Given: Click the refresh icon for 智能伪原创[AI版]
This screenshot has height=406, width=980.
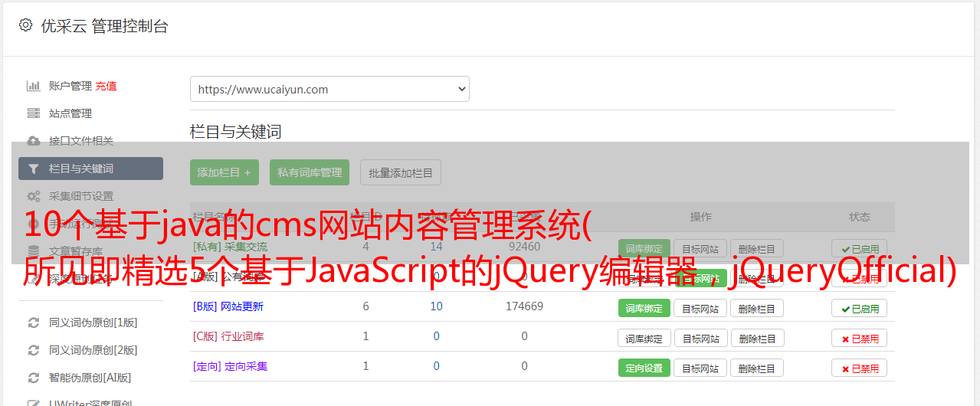Looking at the screenshot, I should 34,378.
